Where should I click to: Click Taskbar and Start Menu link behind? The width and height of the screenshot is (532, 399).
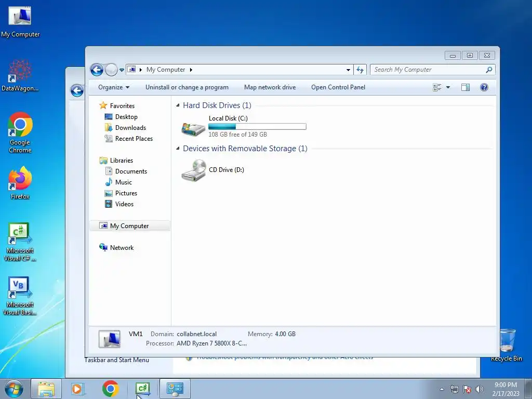(117, 360)
